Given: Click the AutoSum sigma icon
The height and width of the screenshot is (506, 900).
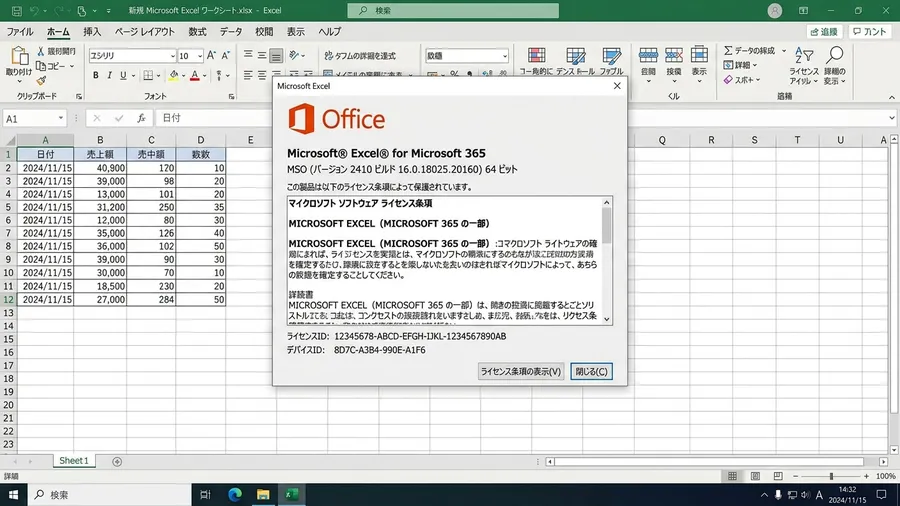Looking at the screenshot, I should click(x=728, y=50).
